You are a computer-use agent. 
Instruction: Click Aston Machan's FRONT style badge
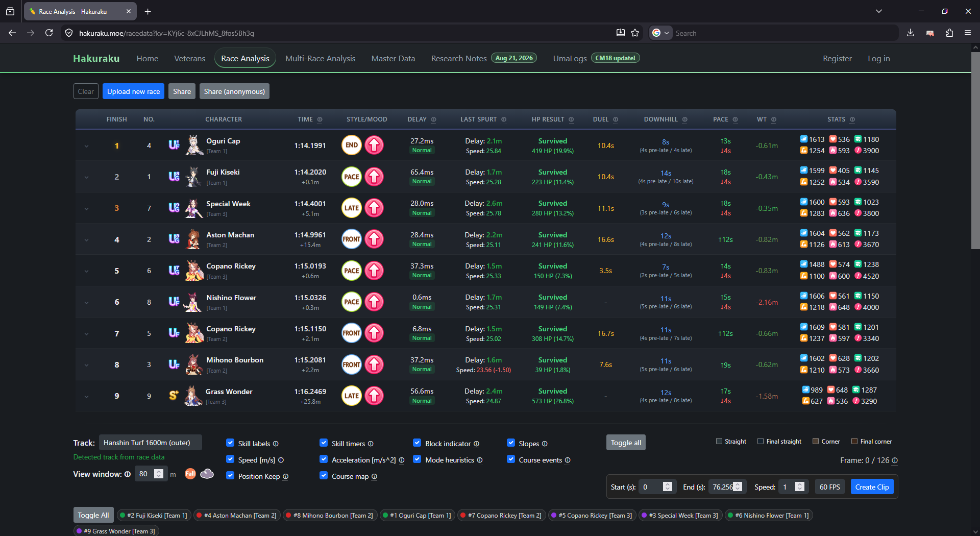point(352,239)
